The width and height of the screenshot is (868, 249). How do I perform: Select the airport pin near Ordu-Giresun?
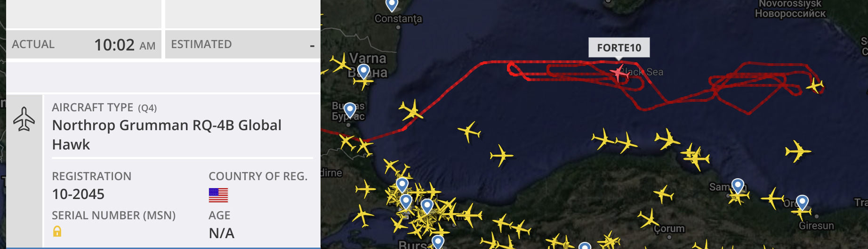tap(802, 203)
